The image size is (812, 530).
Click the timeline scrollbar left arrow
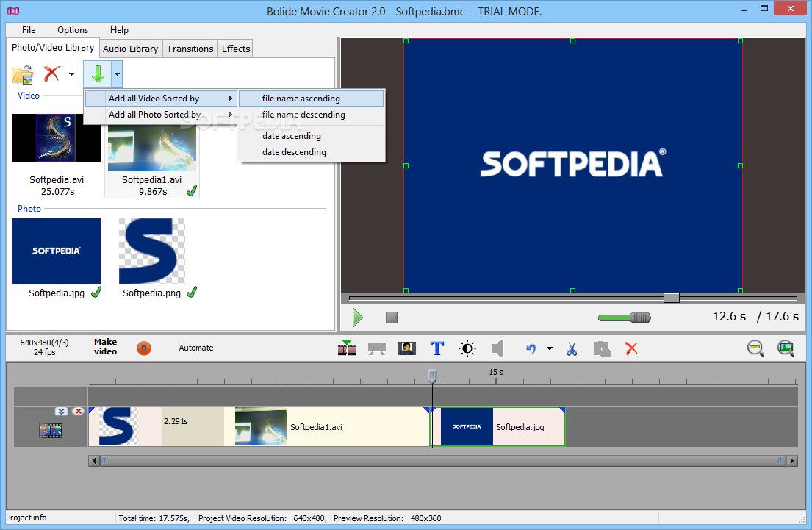pyautogui.click(x=94, y=461)
